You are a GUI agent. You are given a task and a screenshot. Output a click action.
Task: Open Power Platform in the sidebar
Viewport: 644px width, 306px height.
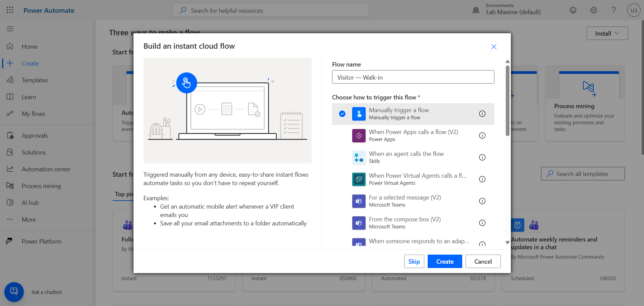(48, 242)
